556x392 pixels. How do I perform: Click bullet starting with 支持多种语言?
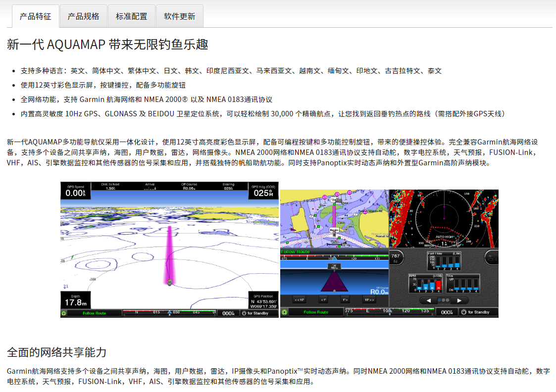[231, 71]
